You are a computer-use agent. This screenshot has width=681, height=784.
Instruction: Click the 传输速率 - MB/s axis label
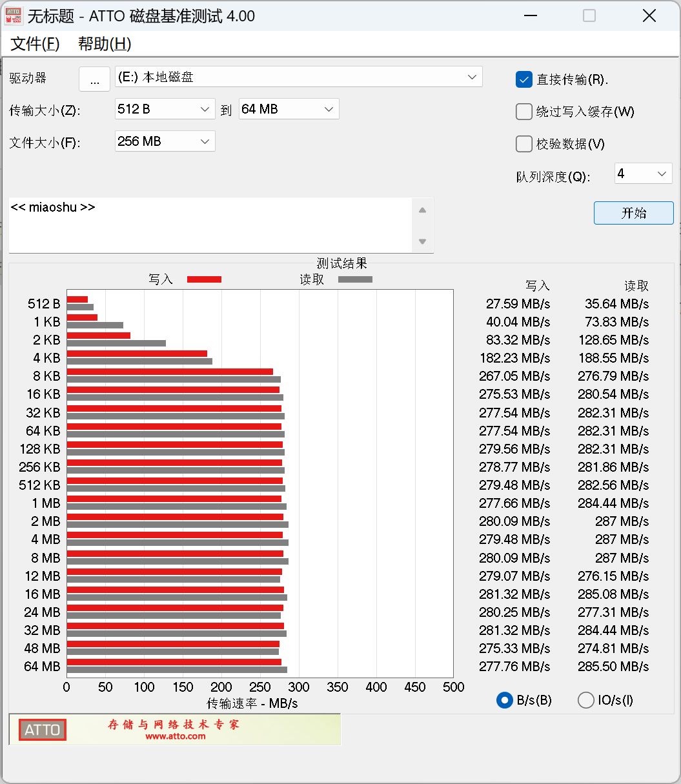pos(252,703)
